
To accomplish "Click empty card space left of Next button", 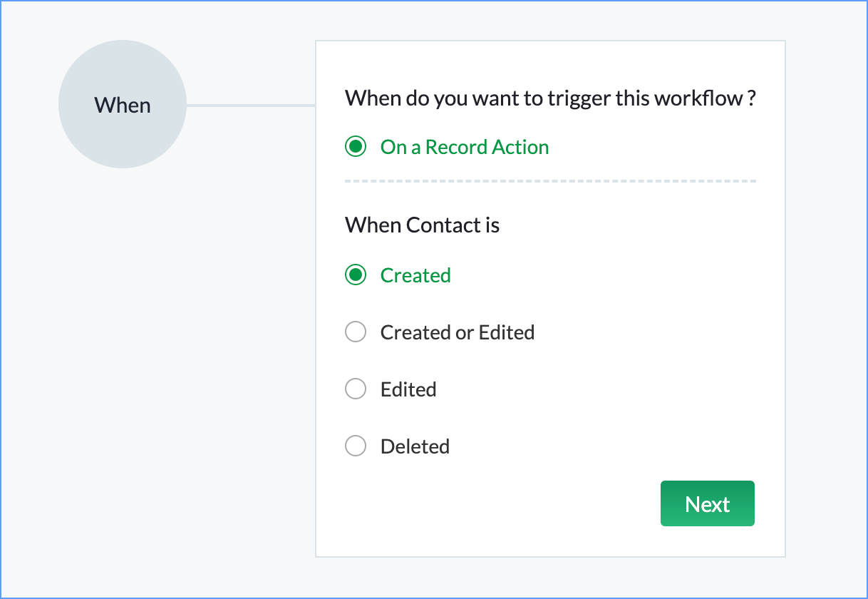I will coord(499,504).
